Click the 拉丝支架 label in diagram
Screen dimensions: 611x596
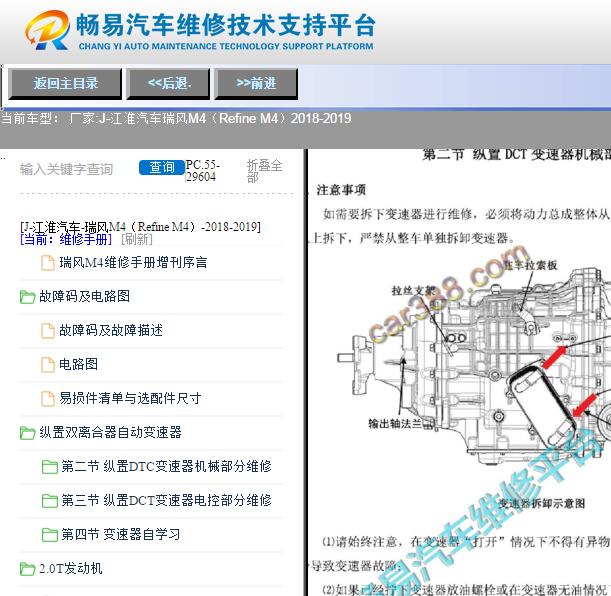413,290
